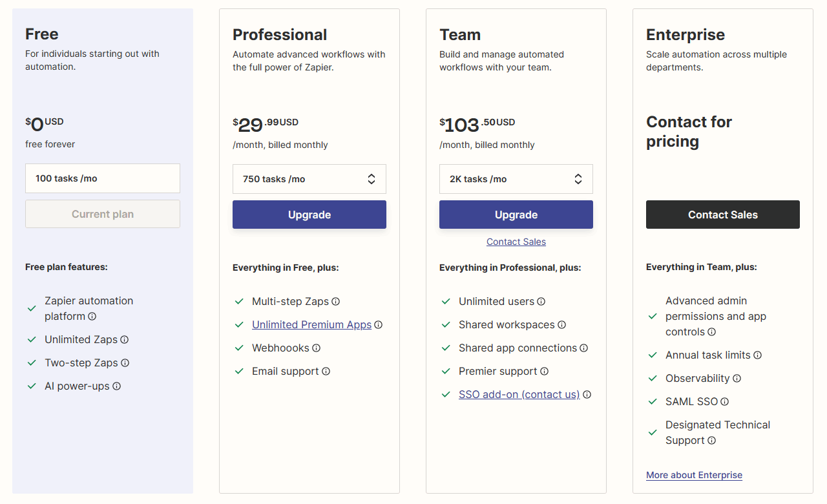
Task: Click the 'free forever' text
Action: 50,144
